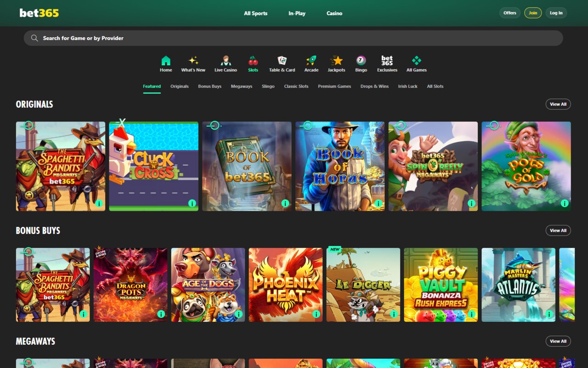Switch to the Originals tab
This screenshot has width=588, height=368.
180,86
